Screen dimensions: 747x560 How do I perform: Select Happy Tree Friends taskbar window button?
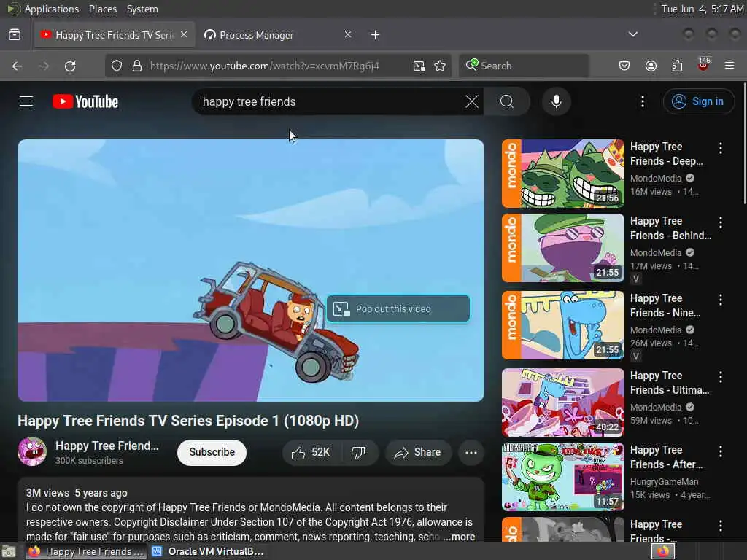(x=86, y=551)
